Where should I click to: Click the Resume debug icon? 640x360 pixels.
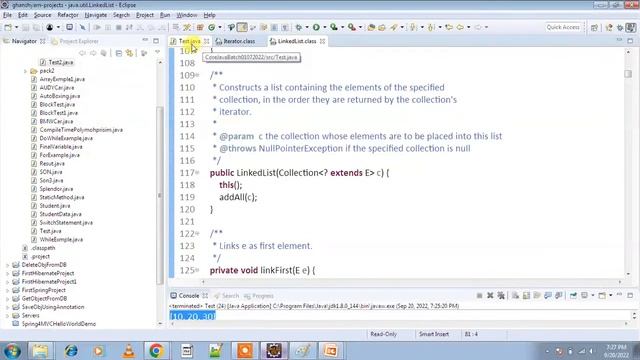[97, 27]
